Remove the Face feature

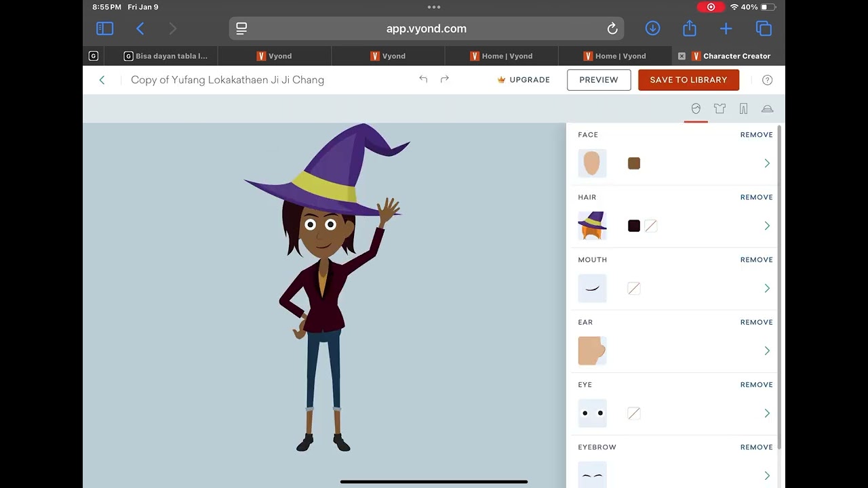756,135
